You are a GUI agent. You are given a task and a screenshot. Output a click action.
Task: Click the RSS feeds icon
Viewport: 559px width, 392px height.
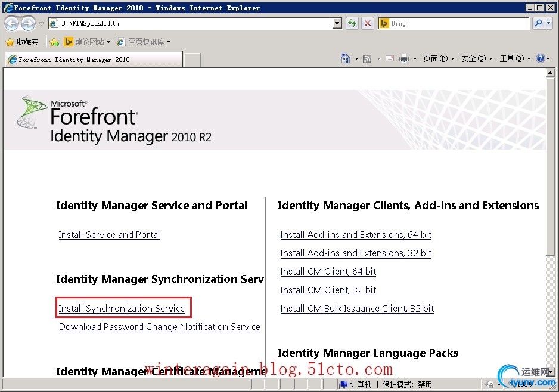(x=367, y=59)
